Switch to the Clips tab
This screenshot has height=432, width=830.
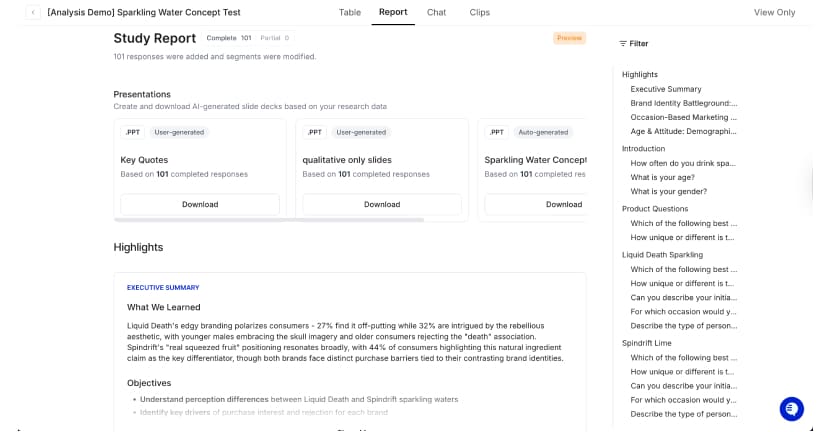(480, 12)
